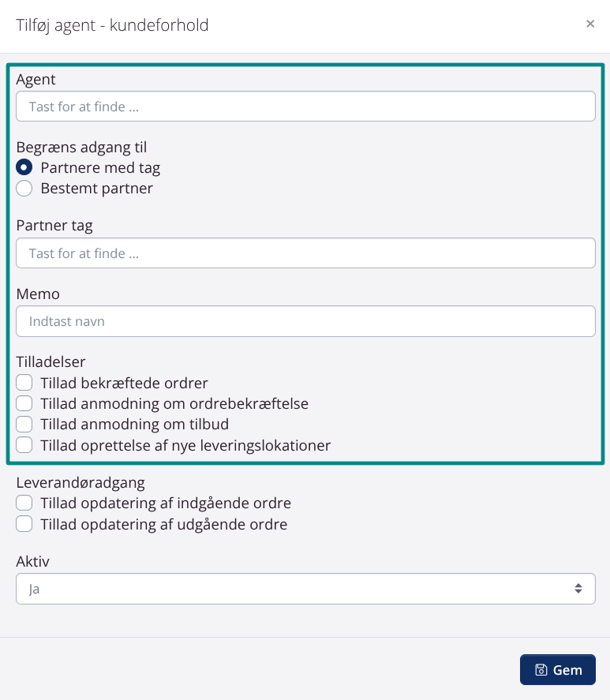Click the Partner tag search field
The height and width of the screenshot is (700, 610).
click(x=305, y=253)
